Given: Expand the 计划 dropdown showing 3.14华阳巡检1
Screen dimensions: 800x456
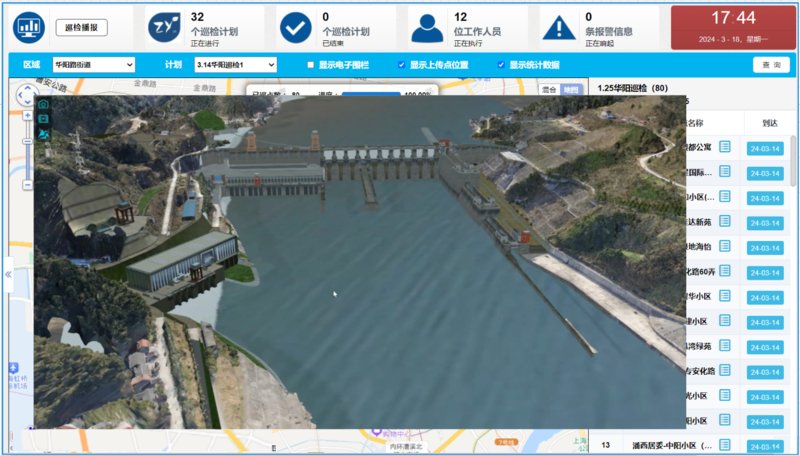Looking at the screenshot, I should [233, 65].
